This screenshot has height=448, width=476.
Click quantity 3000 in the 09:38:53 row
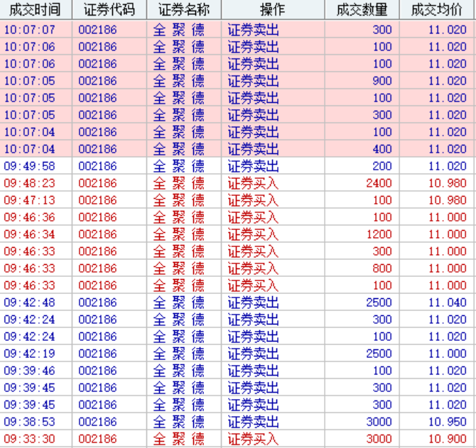tap(379, 422)
